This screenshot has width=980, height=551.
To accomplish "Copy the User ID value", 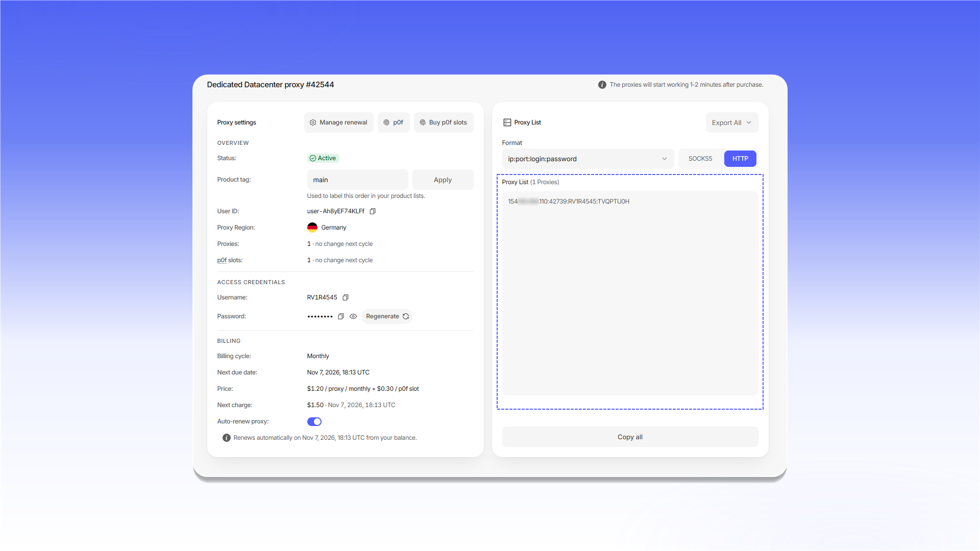I will [x=373, y=211].
